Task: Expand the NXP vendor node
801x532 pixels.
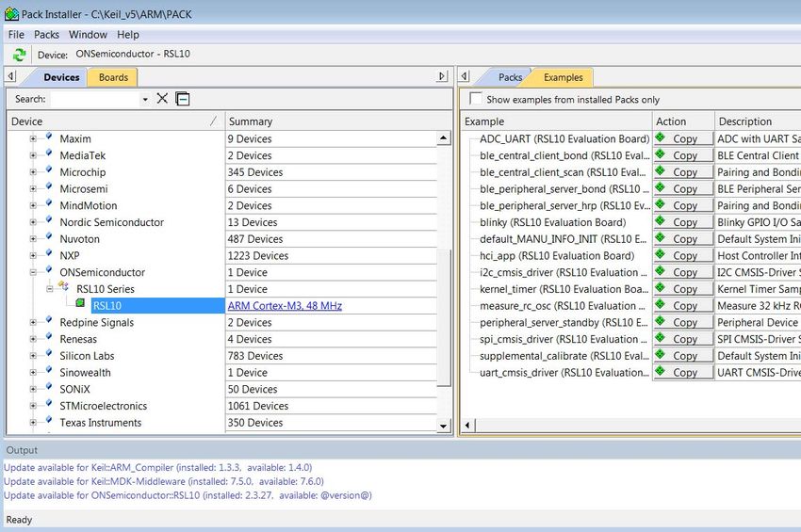Action: 33,256
